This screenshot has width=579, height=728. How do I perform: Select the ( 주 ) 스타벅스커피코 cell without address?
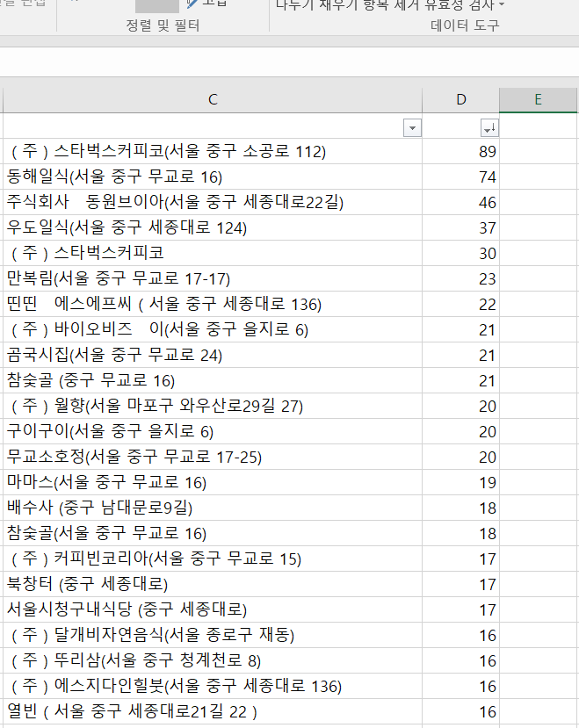tap(213, 253)
